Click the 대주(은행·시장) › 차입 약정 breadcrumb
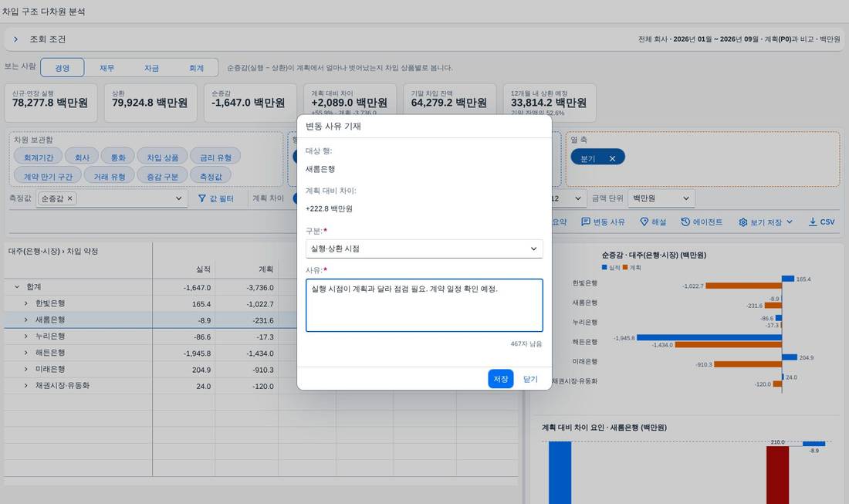This screenshot has width=849, height=504. [53, 251]
